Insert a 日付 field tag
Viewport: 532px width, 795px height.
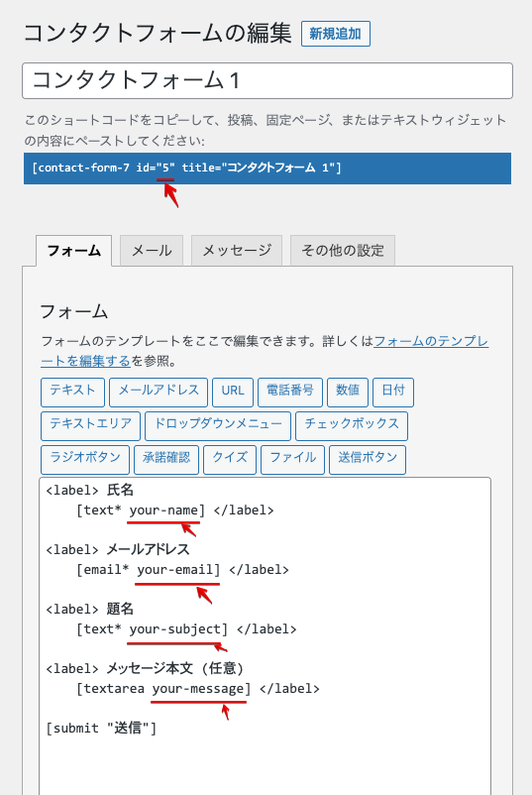click(x=393, y=392)
